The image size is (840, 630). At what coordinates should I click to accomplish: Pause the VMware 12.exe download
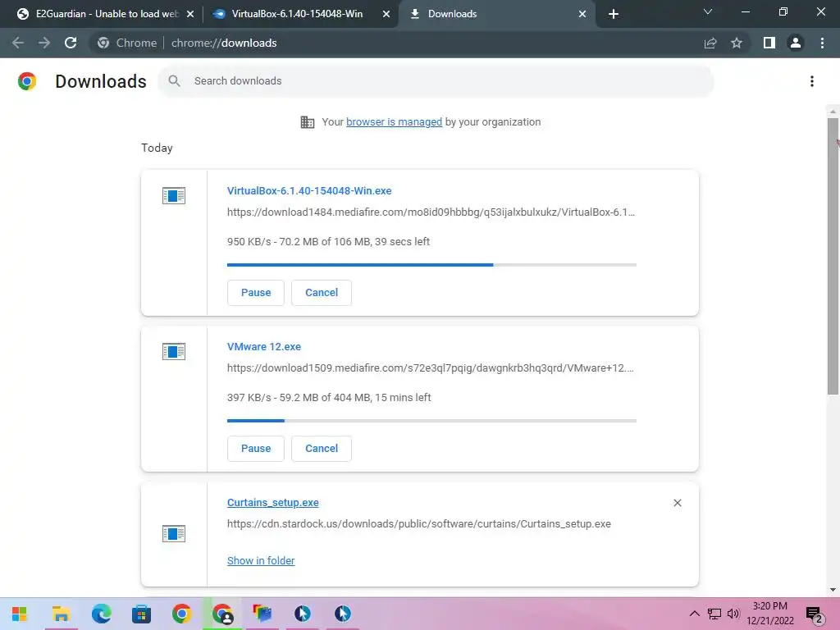(256, 449)
